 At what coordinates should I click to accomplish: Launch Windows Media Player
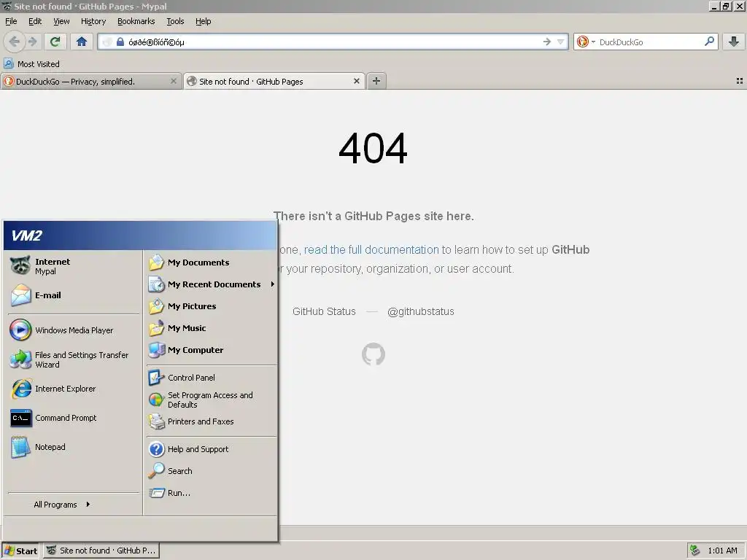pyautogui.click(x=74, y=330)
